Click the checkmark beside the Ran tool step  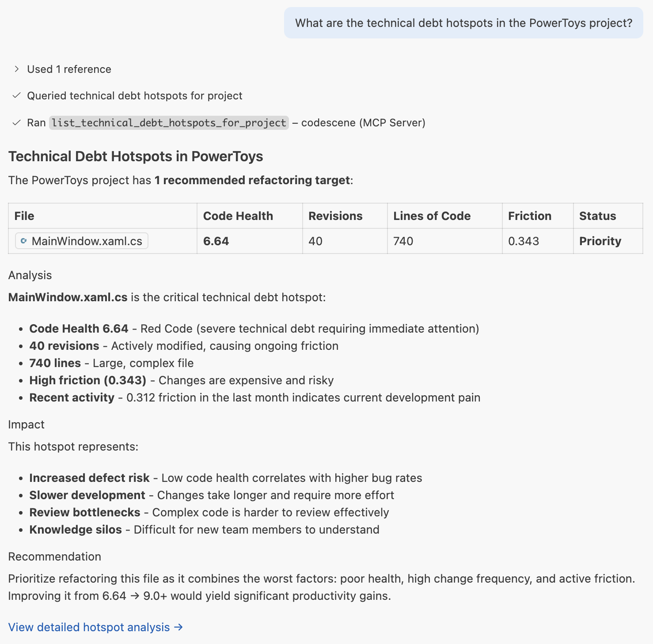pos(16,122)
